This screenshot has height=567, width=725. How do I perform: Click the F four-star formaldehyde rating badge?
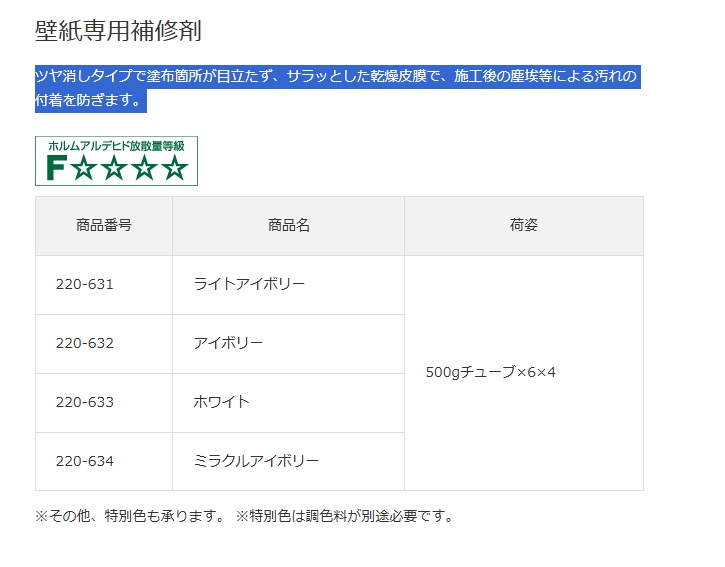(x=117, y=161)
